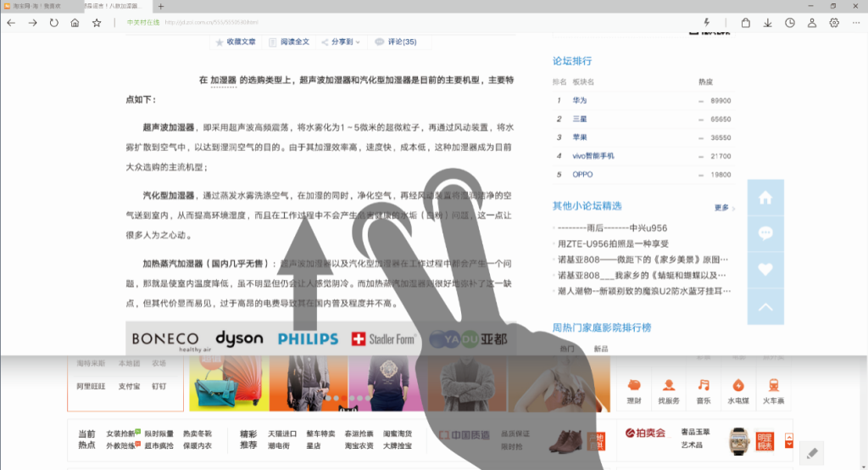Open the 淘宝农资 link

point(359,445)
